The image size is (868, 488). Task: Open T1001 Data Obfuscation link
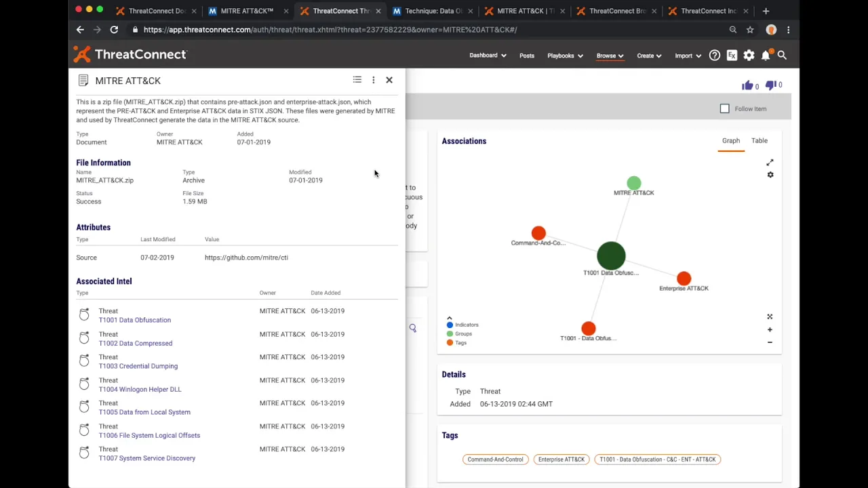[x=135, y=320]
